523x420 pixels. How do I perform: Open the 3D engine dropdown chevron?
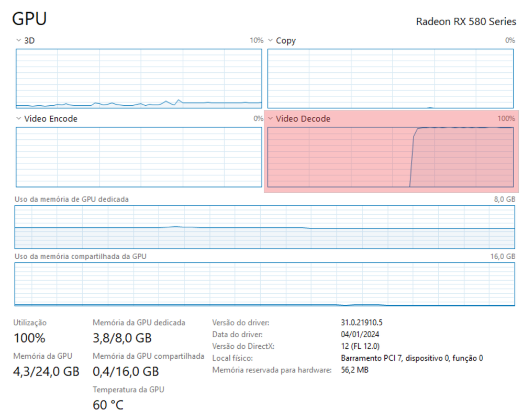coord(19,40)
